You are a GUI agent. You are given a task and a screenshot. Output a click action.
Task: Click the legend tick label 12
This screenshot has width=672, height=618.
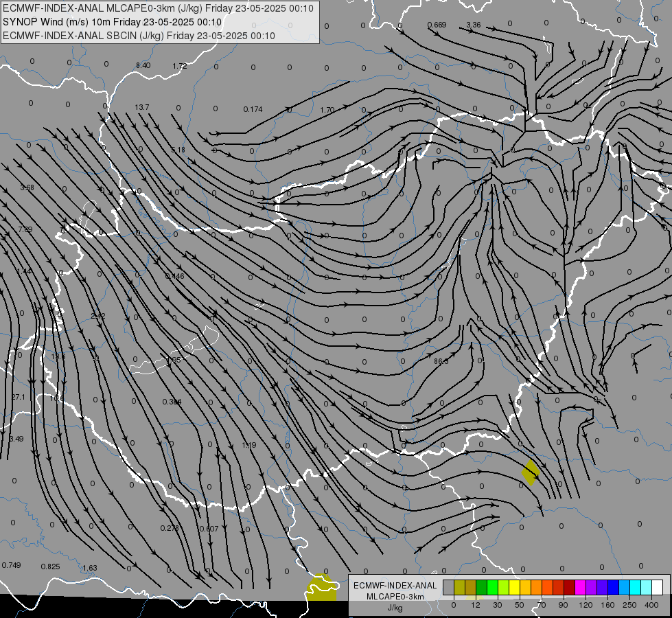point(475,605)
